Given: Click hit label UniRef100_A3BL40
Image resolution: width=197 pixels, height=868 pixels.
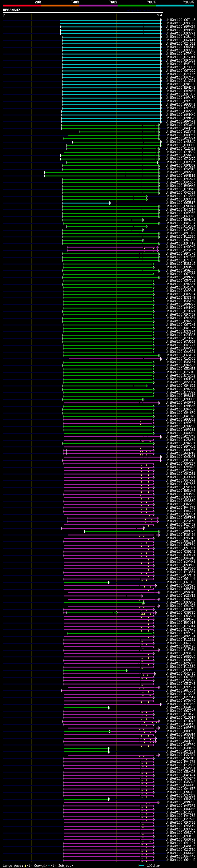Looking at the screenshot, I should pyautogui.click(x=180, y=37).
